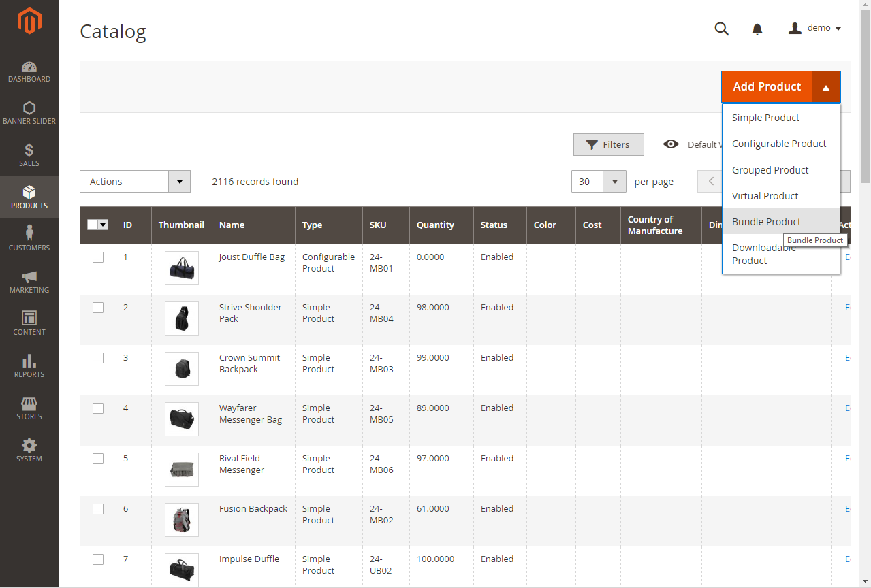Select the Crown Summit Backpack row checkbox

(98, 358)
